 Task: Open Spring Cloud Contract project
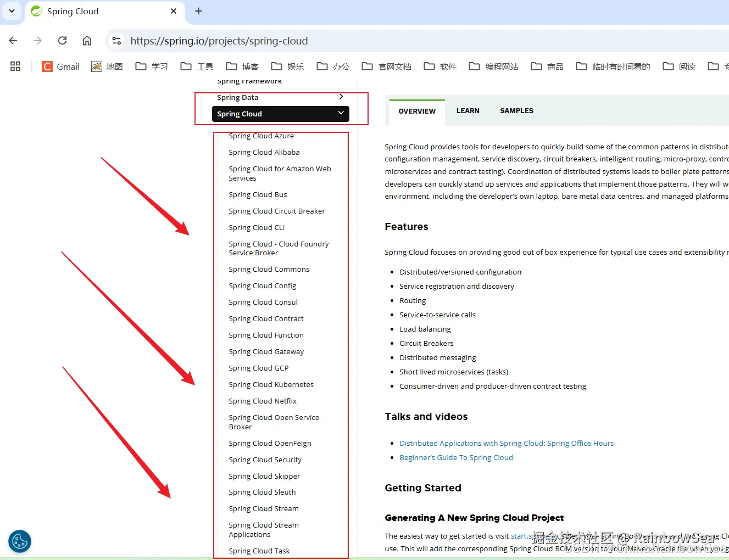[266, 318]
